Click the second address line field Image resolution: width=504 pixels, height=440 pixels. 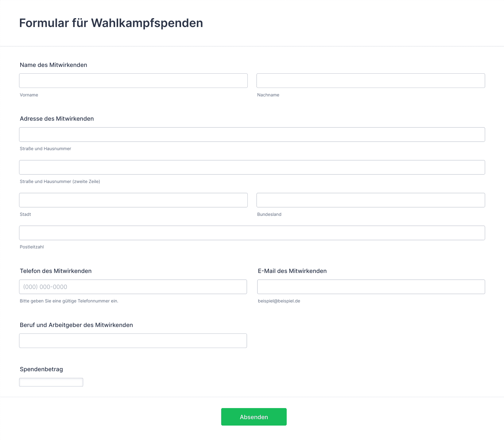pyautogui.click(x=252, y=167)
